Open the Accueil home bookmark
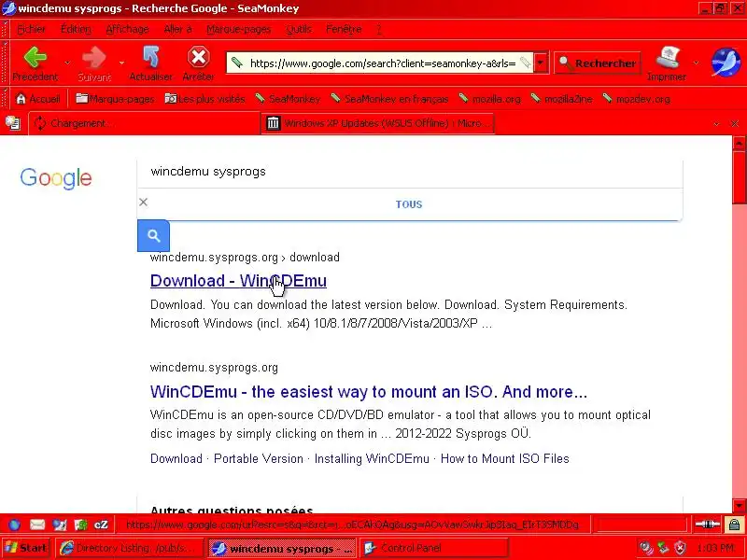Viewport: 747px width, 560px height. 38,99
